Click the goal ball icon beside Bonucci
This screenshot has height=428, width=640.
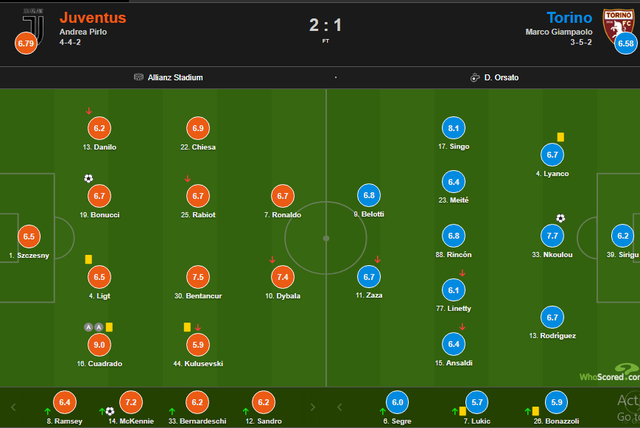88,179
